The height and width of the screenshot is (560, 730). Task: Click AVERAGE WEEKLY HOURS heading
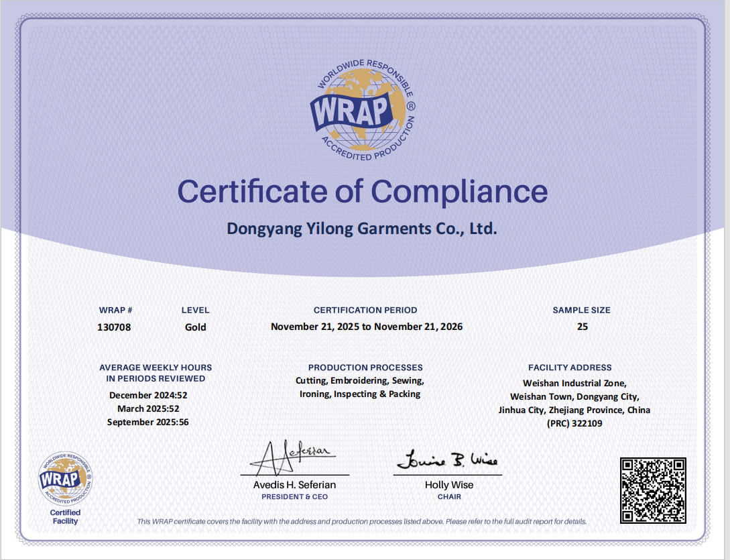pos(156,368)
